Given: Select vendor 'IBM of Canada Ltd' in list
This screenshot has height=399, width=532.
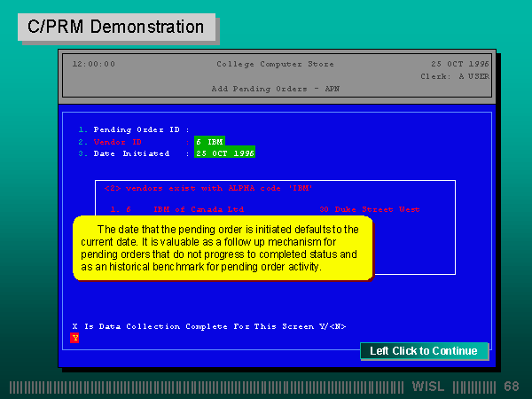Looking at the screenshot, I should click(x=199, y=210).
